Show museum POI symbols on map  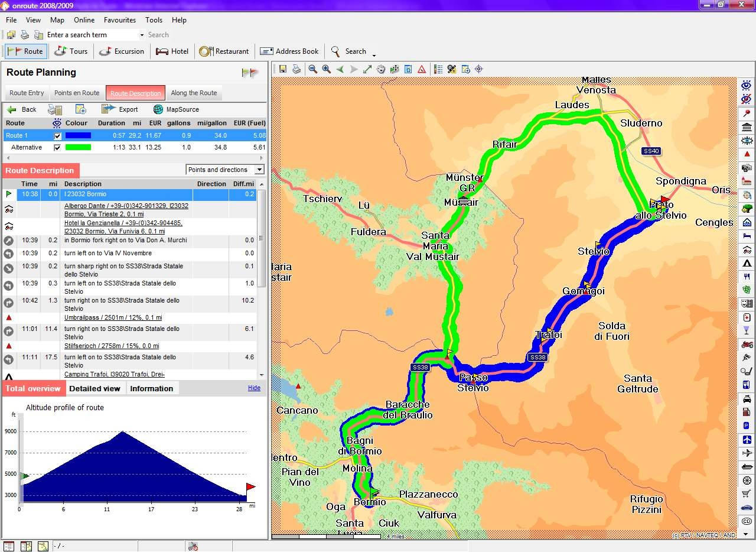(747, 127)
